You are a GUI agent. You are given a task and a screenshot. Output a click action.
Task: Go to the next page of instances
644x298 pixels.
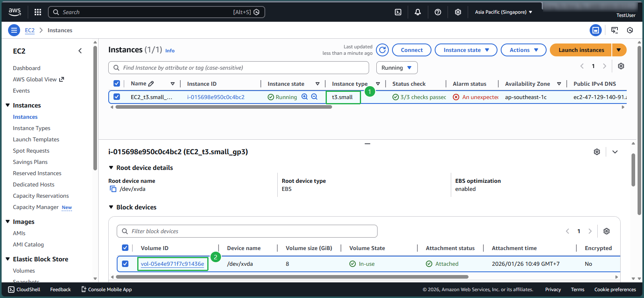click(605, 66)
